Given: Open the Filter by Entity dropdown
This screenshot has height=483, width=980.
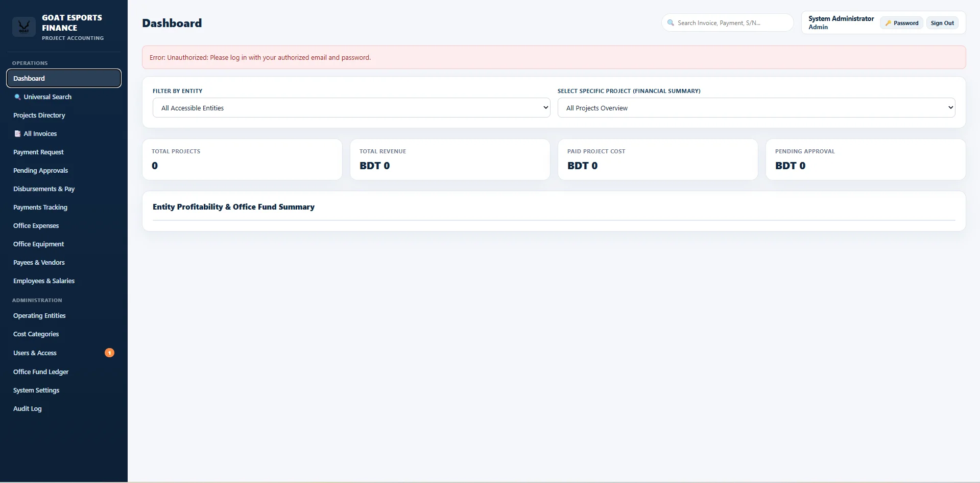Looking at the screenshot, I should (351, 108).
